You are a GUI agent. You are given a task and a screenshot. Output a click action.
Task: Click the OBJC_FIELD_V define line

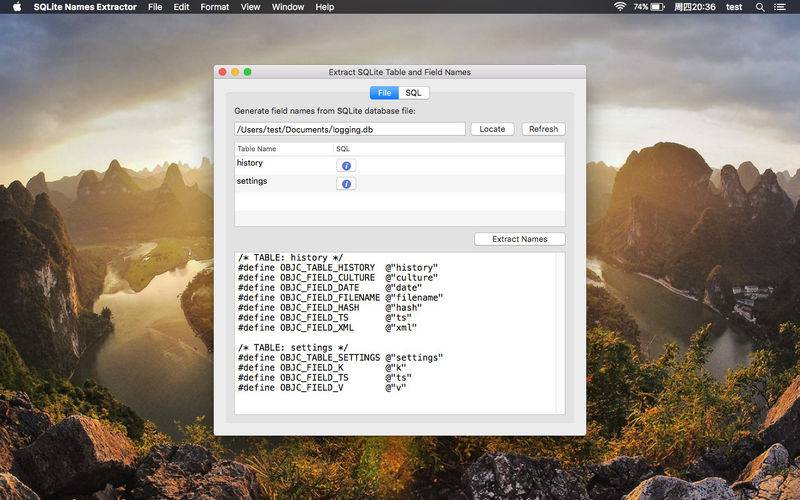click(x=322, y=388)
